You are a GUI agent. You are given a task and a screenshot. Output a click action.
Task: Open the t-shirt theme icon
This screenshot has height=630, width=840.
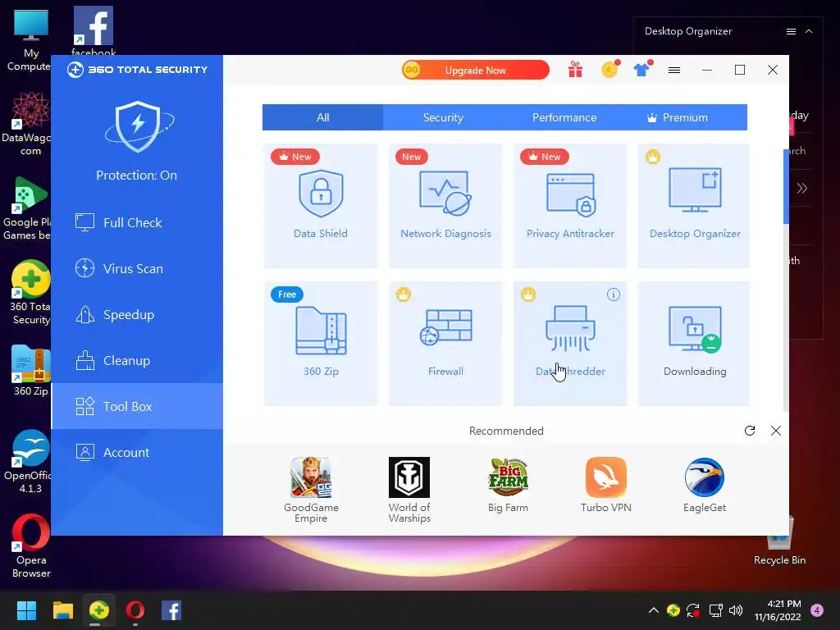642,69
